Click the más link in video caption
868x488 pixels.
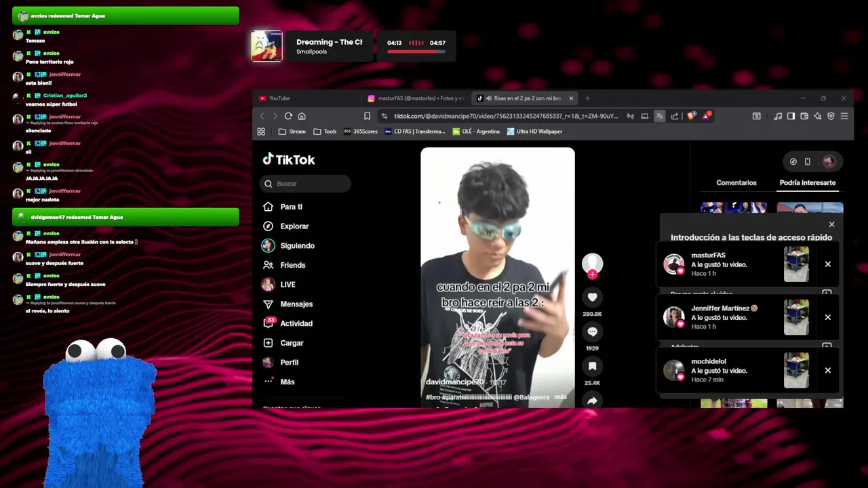[560, 397]
